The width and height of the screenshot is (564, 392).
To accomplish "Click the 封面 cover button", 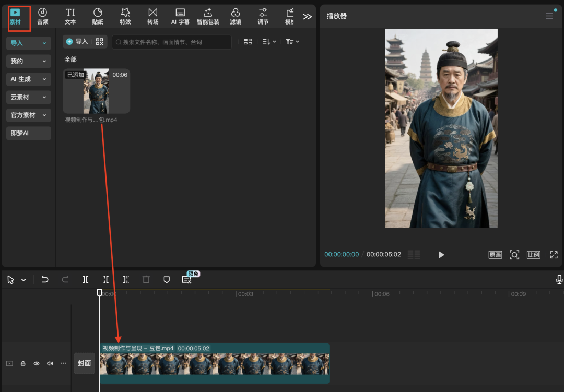I will pyautogui.click(x=84, y=363).
